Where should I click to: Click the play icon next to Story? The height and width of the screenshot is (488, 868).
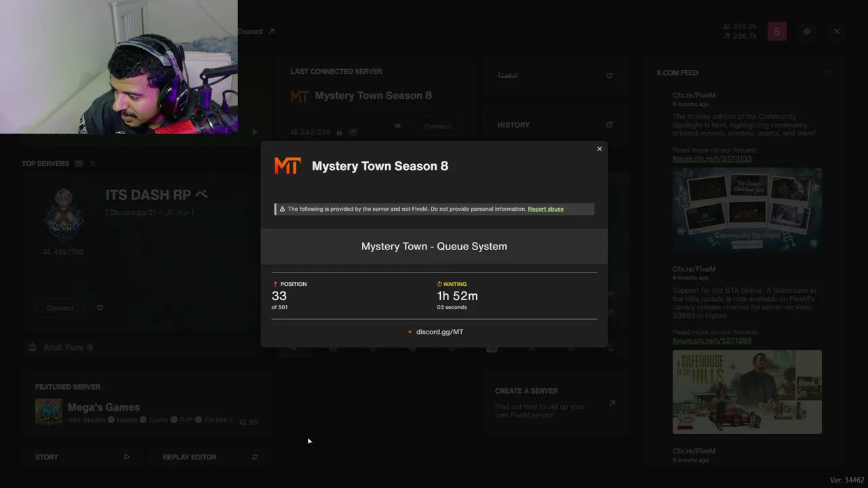126,457
